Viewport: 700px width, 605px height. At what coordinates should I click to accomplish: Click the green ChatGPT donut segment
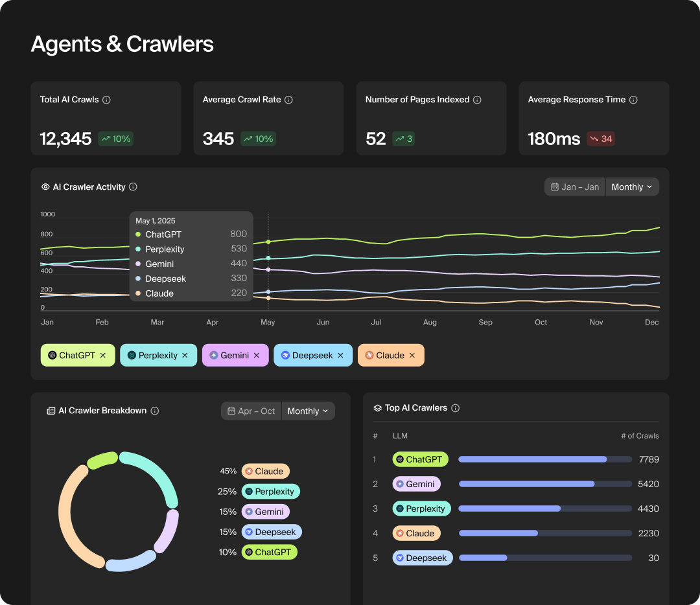tap(102, 460)
